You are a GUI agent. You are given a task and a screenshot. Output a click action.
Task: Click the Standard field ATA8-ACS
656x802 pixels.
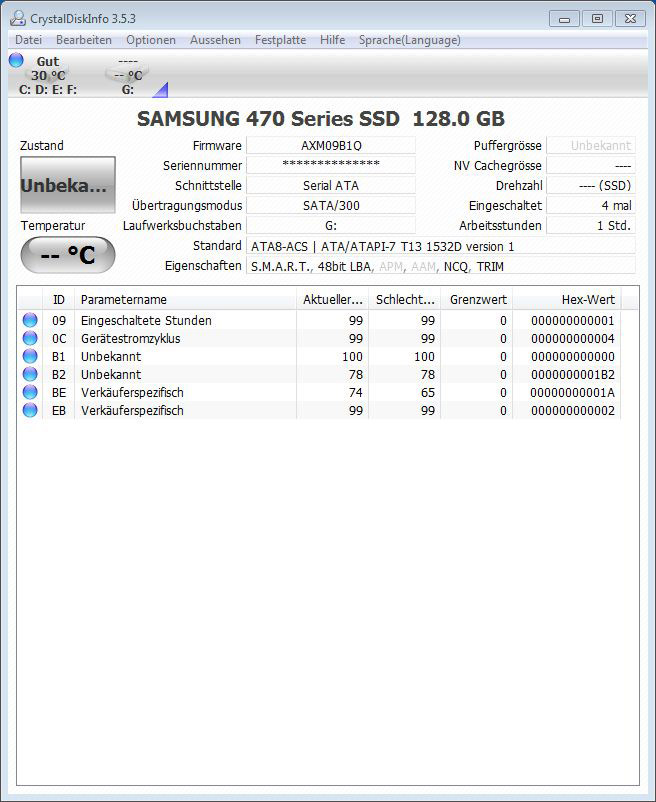[441, 246]
